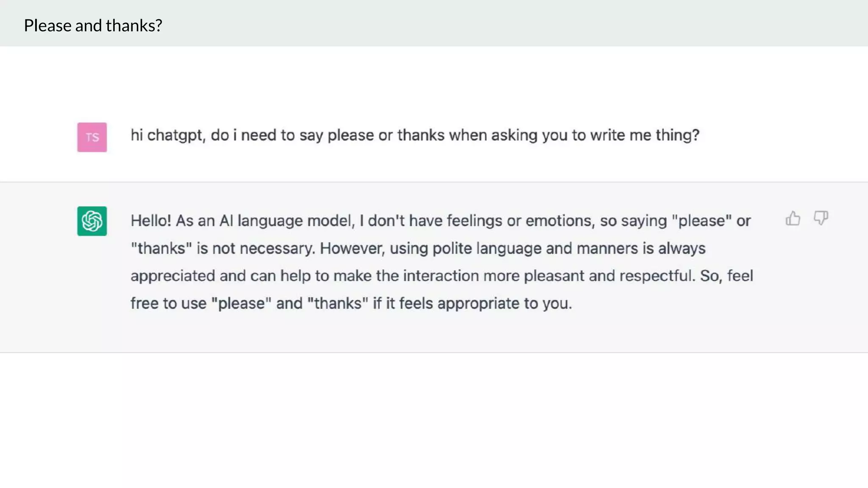The height and width of the screenshot is (488, 868).
Task: Click the pink TS user avatar
Action: [92, 137]
